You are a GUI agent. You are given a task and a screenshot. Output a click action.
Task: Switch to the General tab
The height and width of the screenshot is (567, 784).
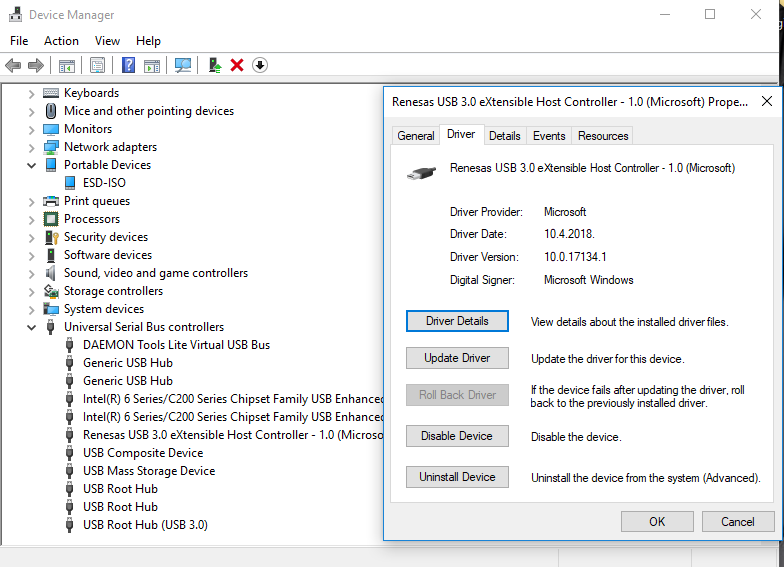pos(416,136)
